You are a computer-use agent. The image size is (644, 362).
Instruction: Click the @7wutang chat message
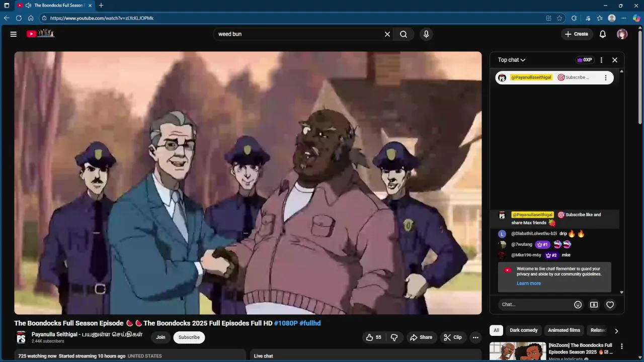(555, 244)
